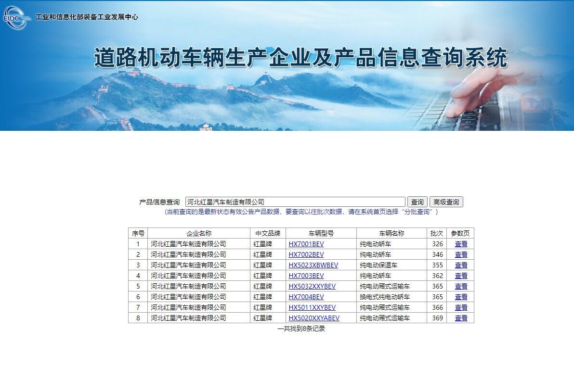Click the 道路机动车辆生产企业及产品信息查询系统 banner title
Image resolution: width=574 pixels, height=392 pixels.
point(300,57)
